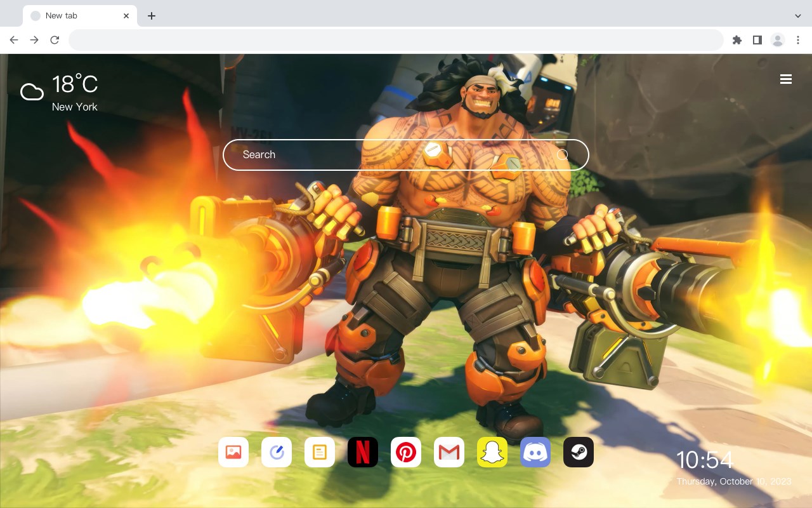Open the blue circular task shortcut
Image resolution: width=812 pixels, height=508 pixels.
[277, 452]
